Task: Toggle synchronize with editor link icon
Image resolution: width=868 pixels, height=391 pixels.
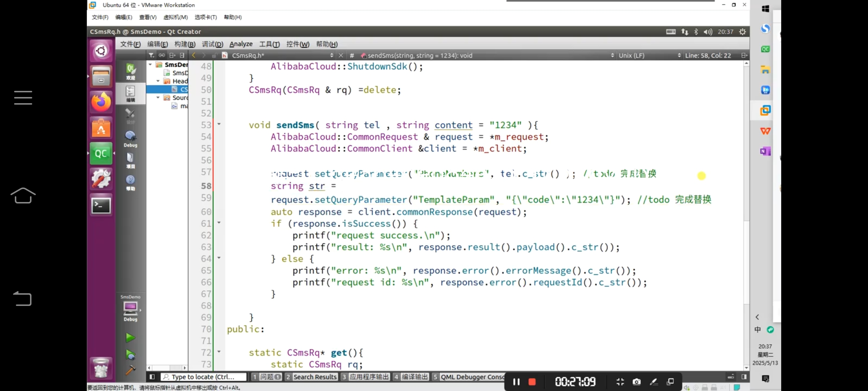Action: [162, 55]
